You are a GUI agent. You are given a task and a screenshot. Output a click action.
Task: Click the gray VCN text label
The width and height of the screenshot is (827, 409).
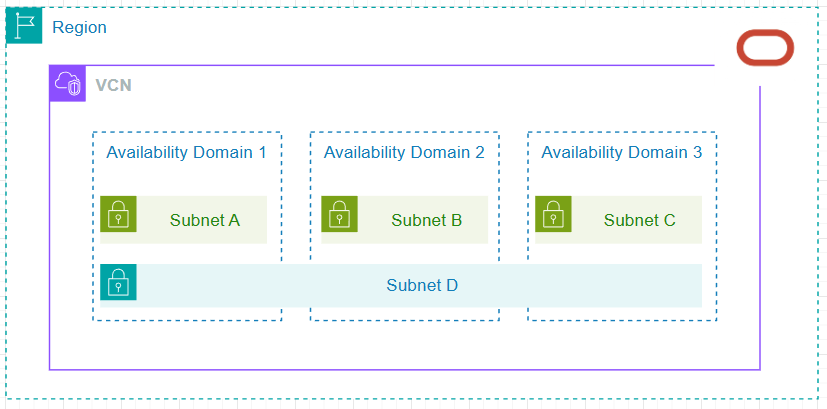(113, 85)
